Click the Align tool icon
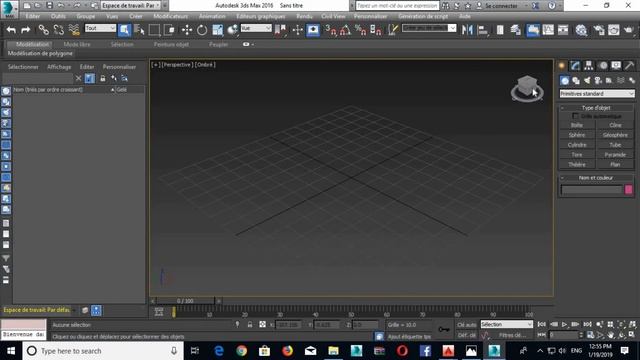 [x=483, y=30]
